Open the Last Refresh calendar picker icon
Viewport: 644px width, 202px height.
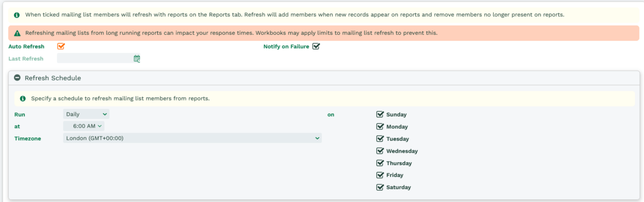[x=137, y=58]
